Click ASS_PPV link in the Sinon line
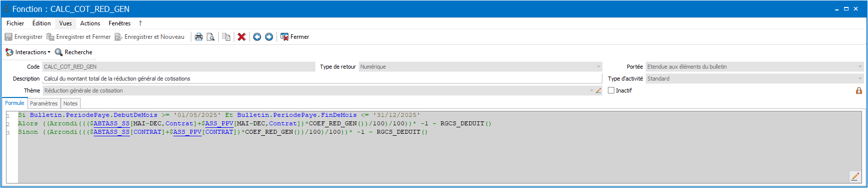The image size is (868, 188). (187, 132)
